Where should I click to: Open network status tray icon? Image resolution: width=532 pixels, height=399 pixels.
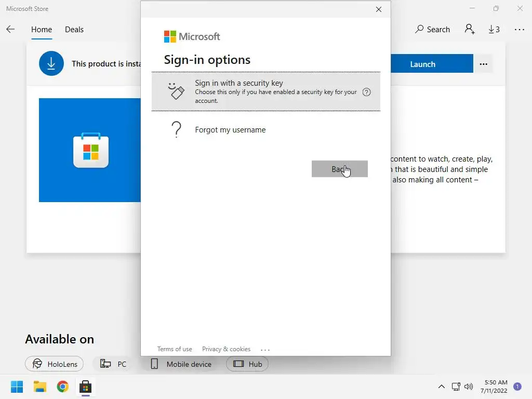456,387
